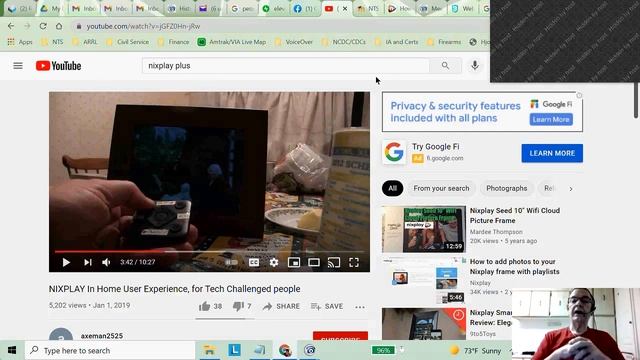Open the Finance bookmarks folder

173,42
